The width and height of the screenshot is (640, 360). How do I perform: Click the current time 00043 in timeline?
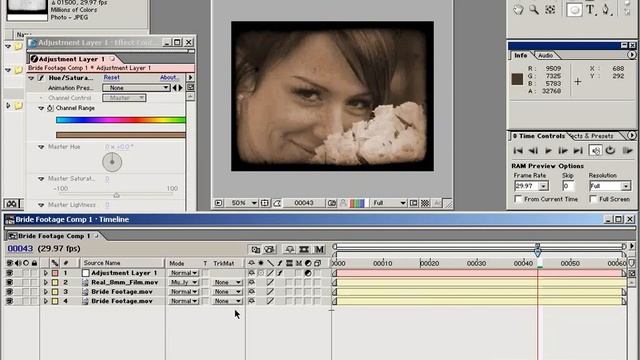coord(20,249)
